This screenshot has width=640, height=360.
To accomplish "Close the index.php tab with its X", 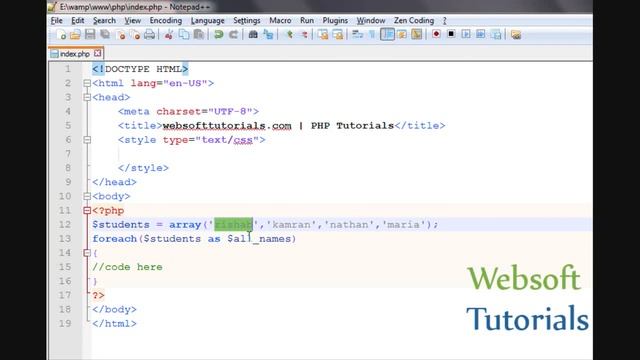I will (98, 53).
